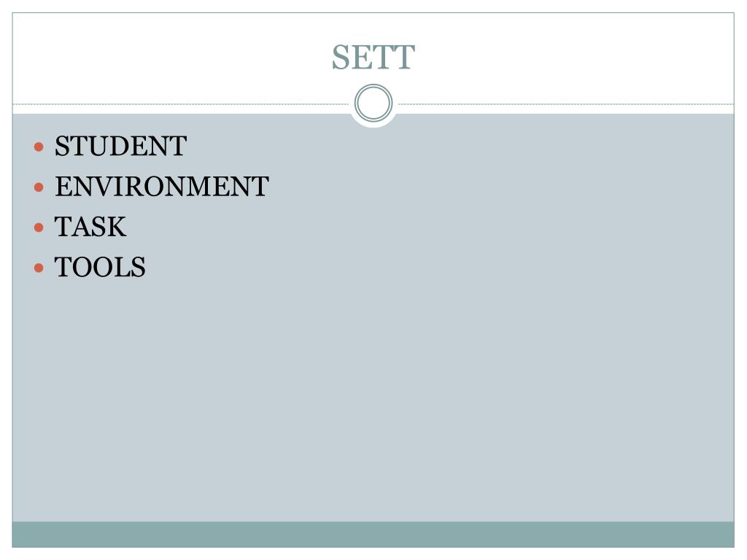This screenshot has height=560, width=747.
Task: Select the circular ornament below the title
Action: (x=373, y=103)
